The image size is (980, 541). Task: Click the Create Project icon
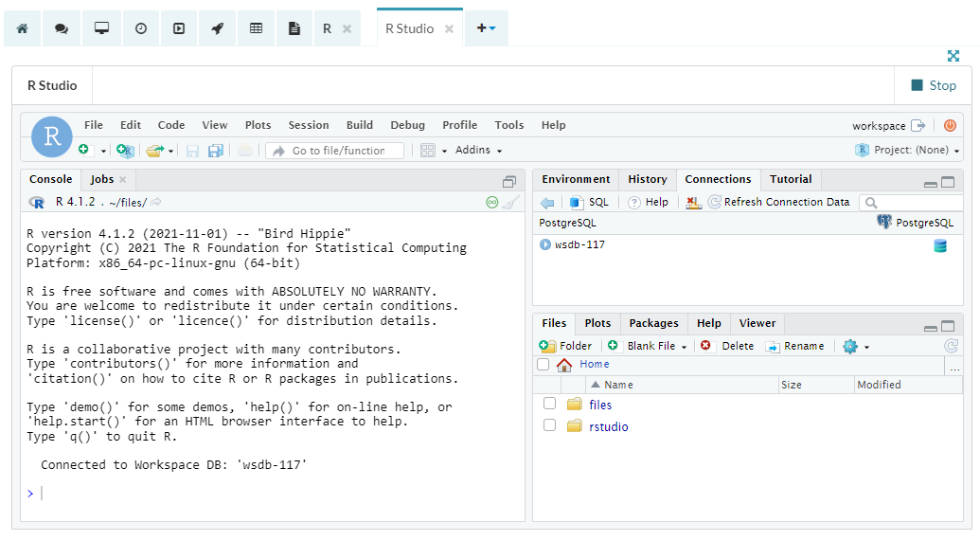coord(125,150)
